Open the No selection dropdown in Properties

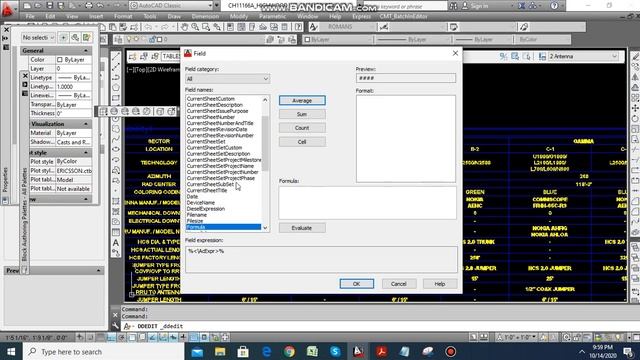[x=38, y=38]
